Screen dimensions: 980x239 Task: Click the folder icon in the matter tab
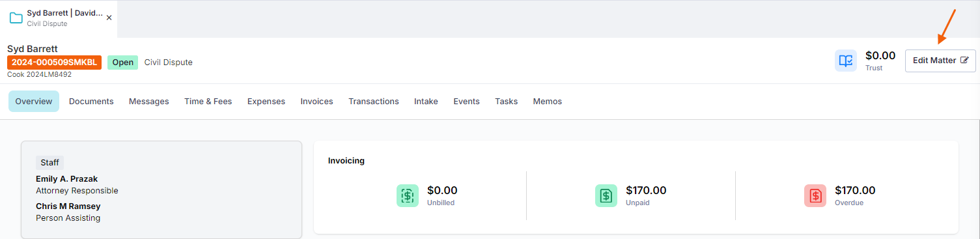16,18
